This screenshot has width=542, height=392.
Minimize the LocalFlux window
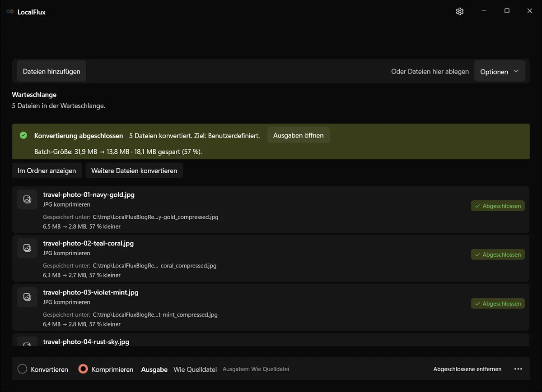pos(484,11)
